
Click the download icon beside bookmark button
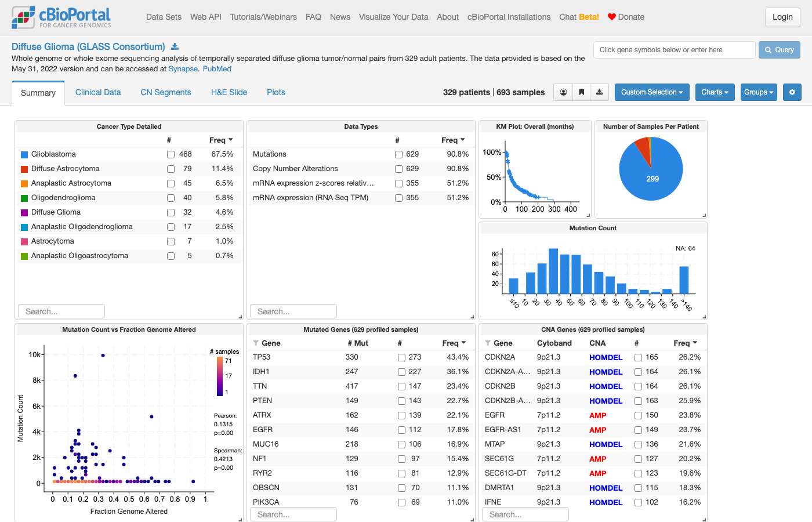tap(599, 92)
